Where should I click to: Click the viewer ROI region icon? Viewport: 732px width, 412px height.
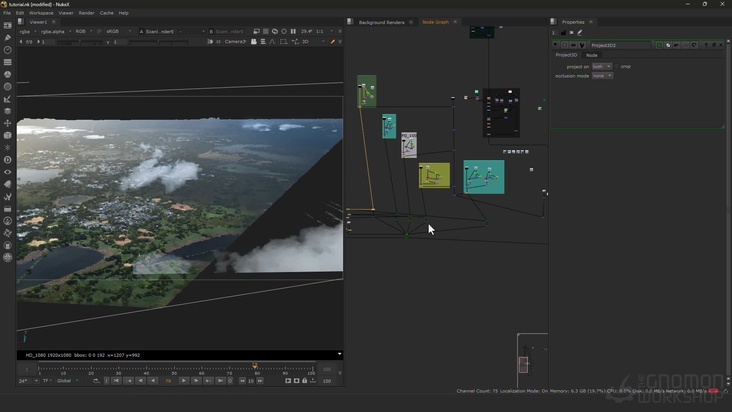283,42
